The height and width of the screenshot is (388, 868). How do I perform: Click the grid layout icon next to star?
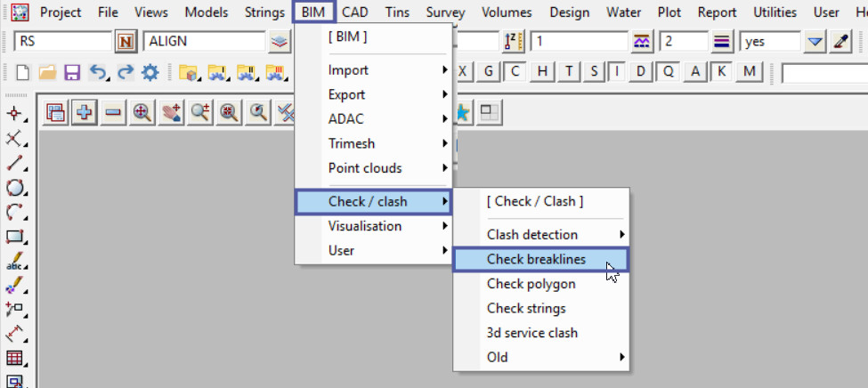point(490,112)
